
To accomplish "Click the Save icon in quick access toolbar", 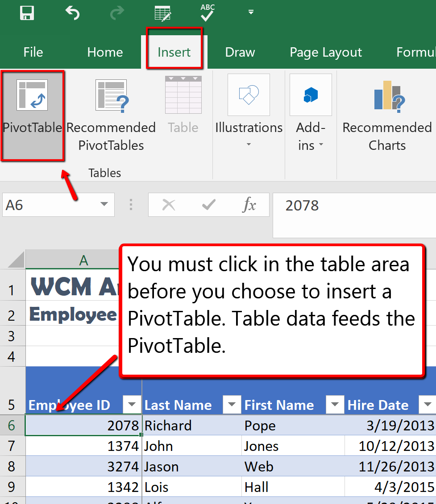I will tap(27, 13).
